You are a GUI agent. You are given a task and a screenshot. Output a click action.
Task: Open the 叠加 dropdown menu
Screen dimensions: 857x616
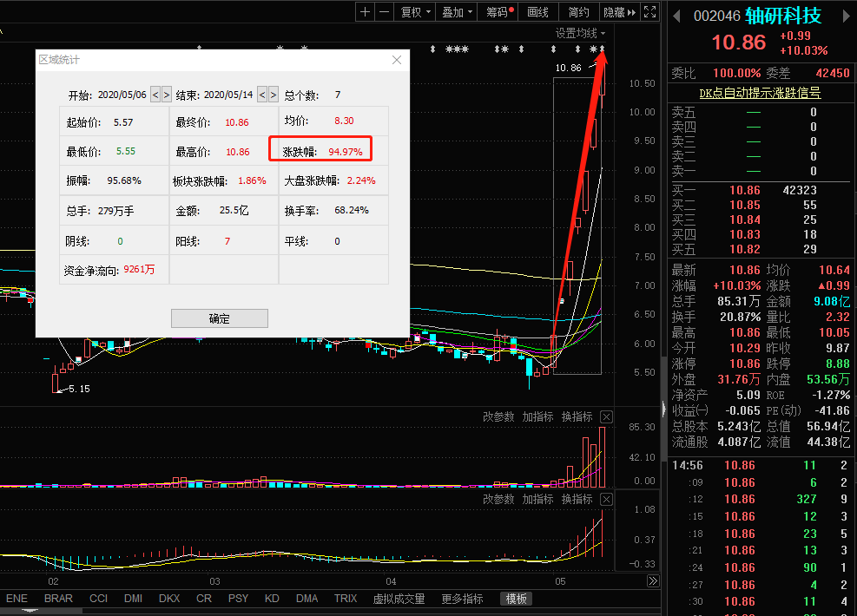pyautogui.click(x=457, y=12)
